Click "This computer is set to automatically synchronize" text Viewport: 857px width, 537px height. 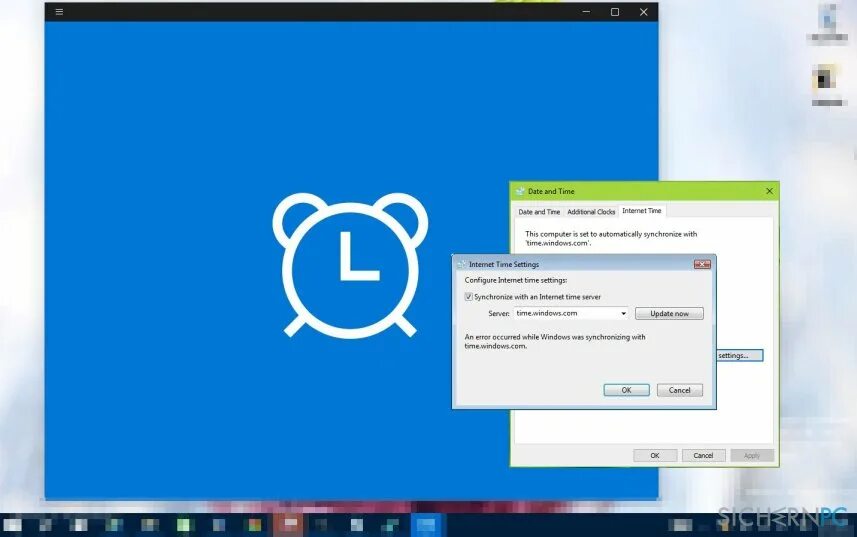tap(611, 239)
